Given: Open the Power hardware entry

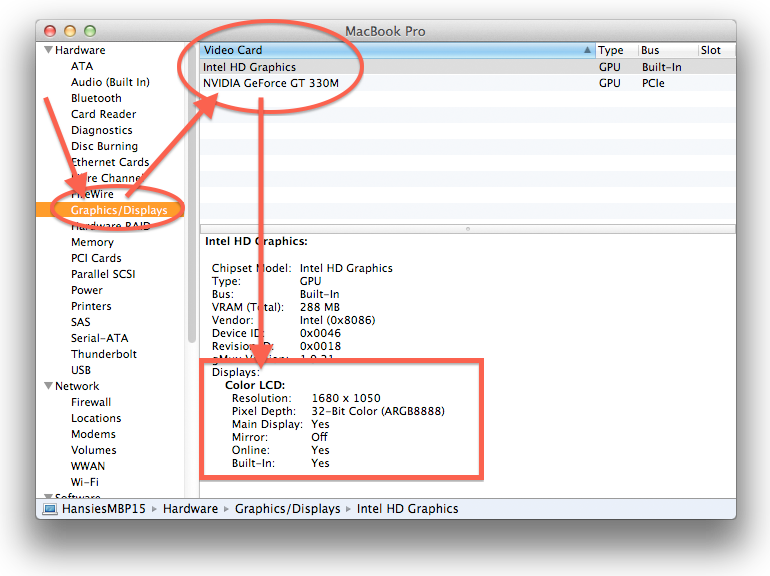Looking at the screenshot, I should 87,290.
